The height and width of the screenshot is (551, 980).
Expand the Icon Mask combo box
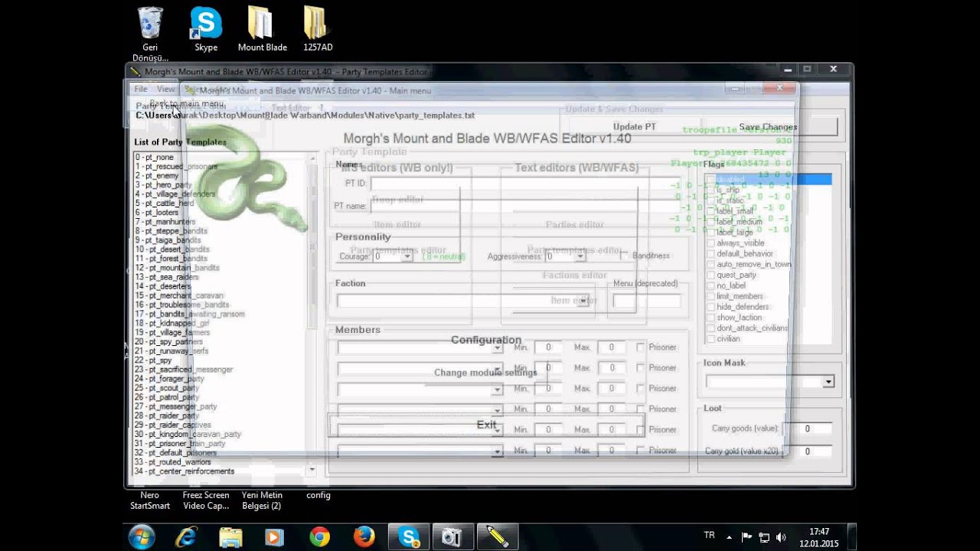click(x=828, y=382)
